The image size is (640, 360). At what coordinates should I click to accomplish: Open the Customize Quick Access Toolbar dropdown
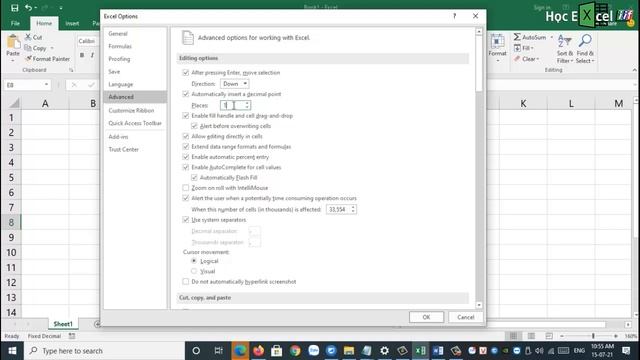61,8
